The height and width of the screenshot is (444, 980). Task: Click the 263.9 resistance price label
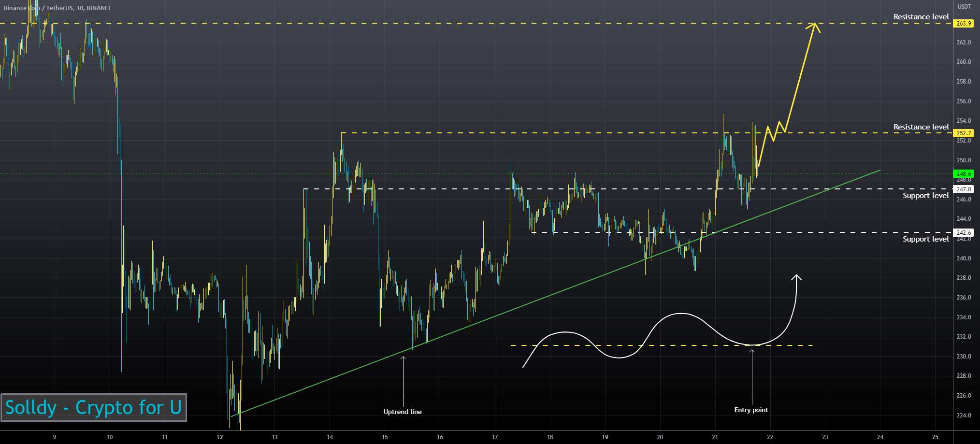tap(963, 23)
